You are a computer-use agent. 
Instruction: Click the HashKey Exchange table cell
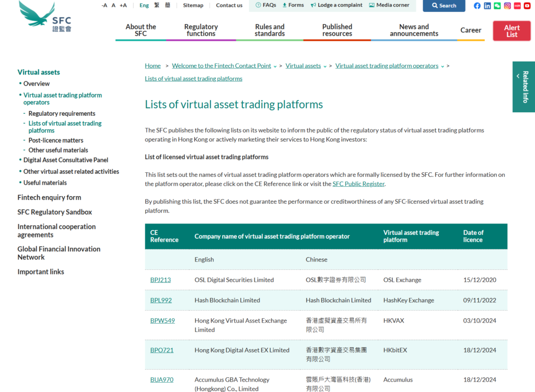[x=409, y=300]
